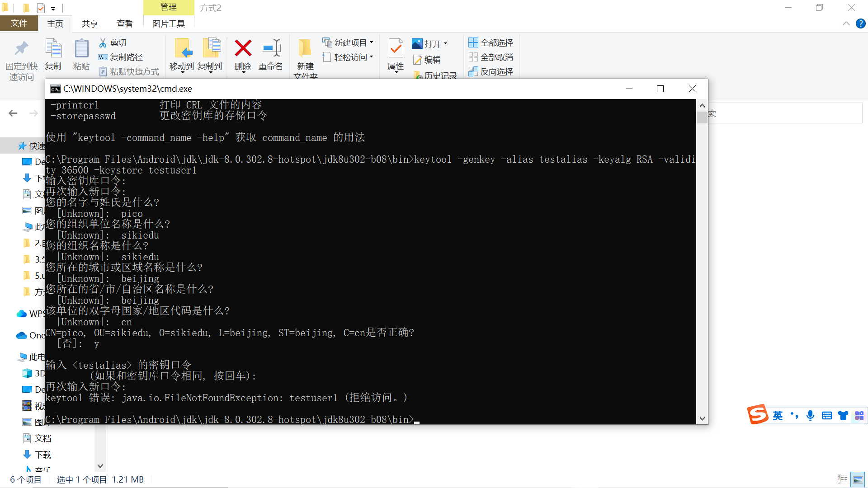Click the Paste (粘贴) ribbon icon
This screenshot has width=868, height=488.
81,49
